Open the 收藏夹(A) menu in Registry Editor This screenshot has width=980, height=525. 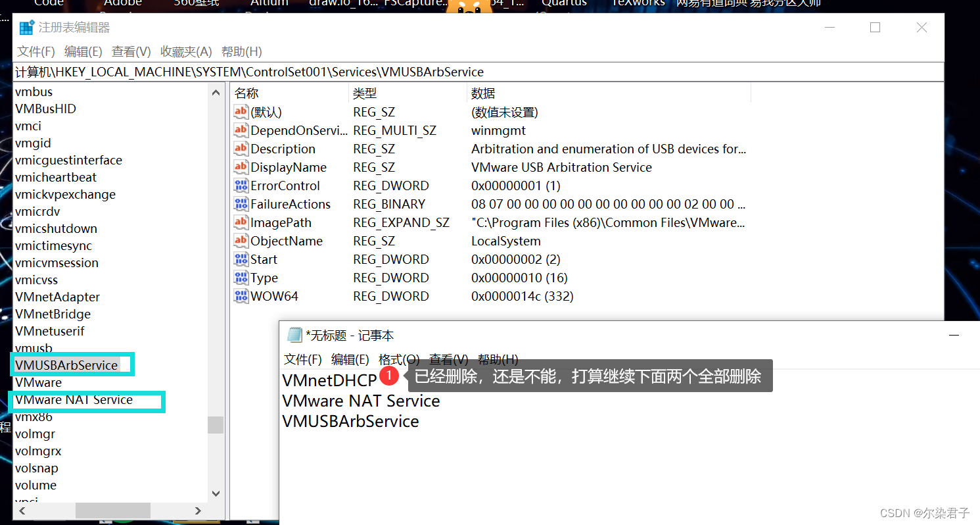click(186, 51)
